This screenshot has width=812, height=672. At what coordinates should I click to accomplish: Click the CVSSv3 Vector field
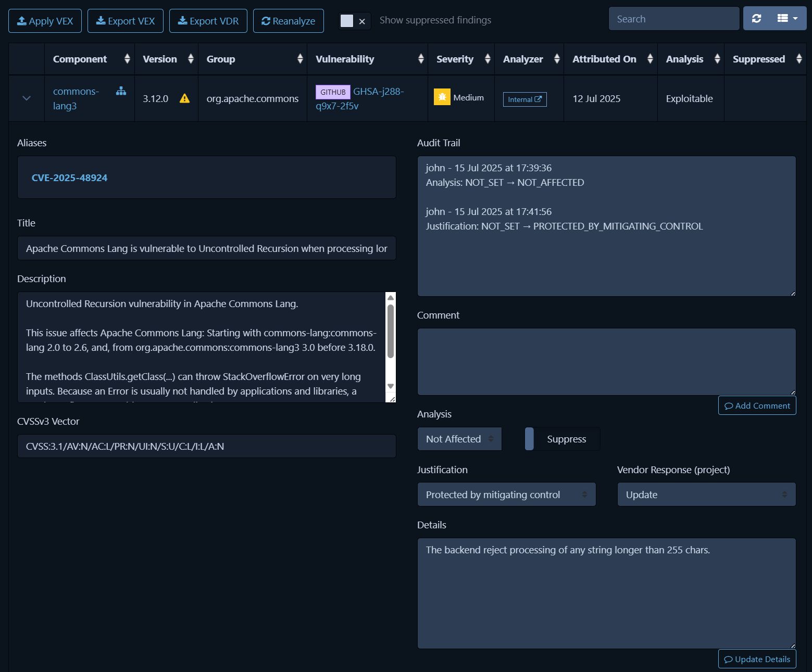[x=207, y=446]
